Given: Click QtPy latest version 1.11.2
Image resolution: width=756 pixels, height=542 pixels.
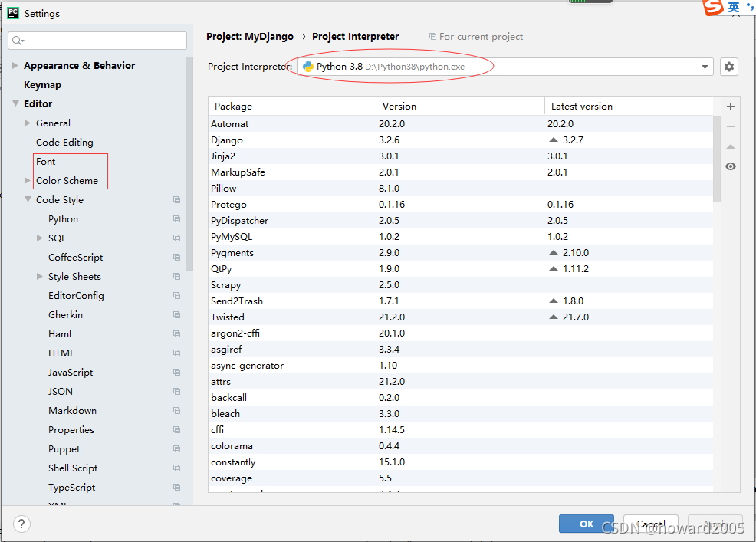Looking at the screenshot, I should pos(576,269).
